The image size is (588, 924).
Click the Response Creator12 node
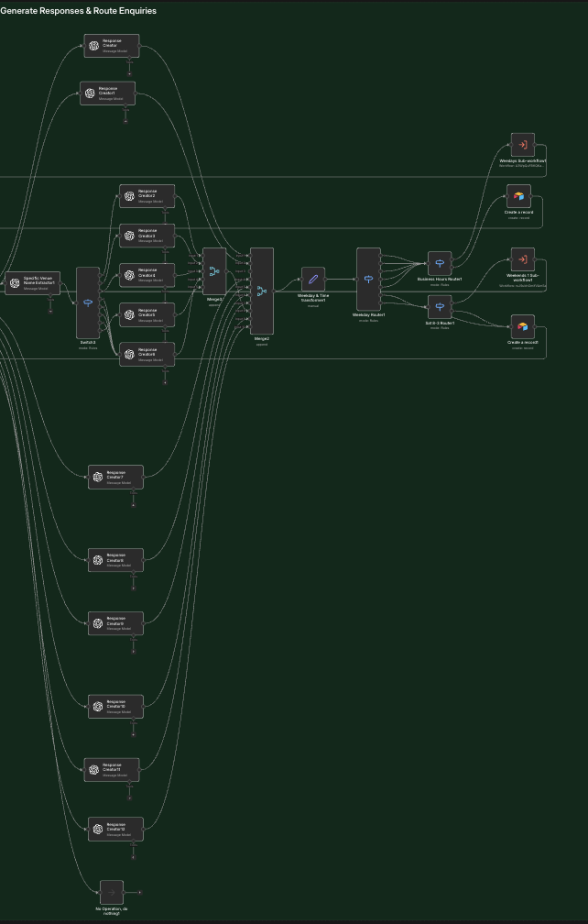(x=115, y=829)
